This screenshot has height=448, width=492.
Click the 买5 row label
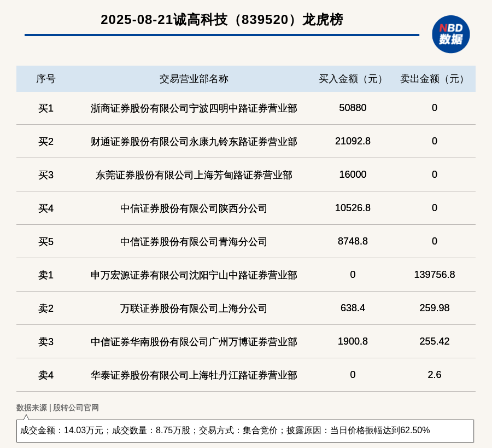tap(46, 242)
